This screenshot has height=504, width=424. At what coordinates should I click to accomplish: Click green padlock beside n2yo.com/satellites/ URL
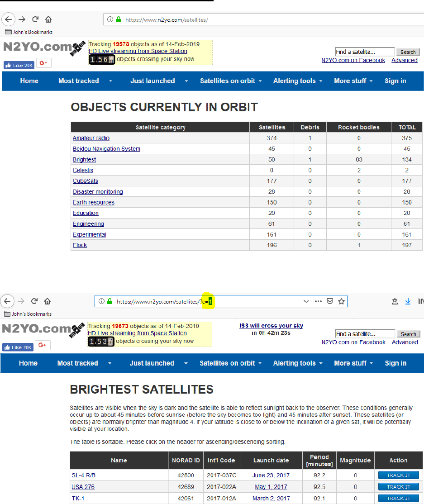point(118,19)
